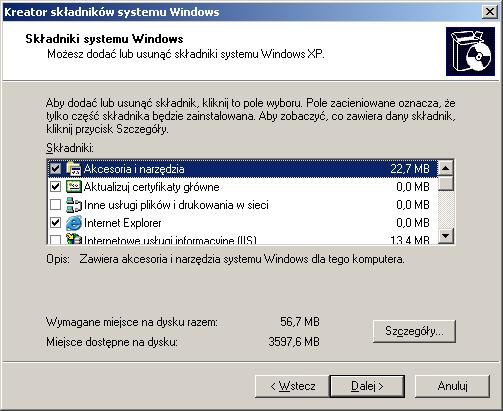Click the Opis description text
This screenshot has height=411, width=503.
(242, 259)
